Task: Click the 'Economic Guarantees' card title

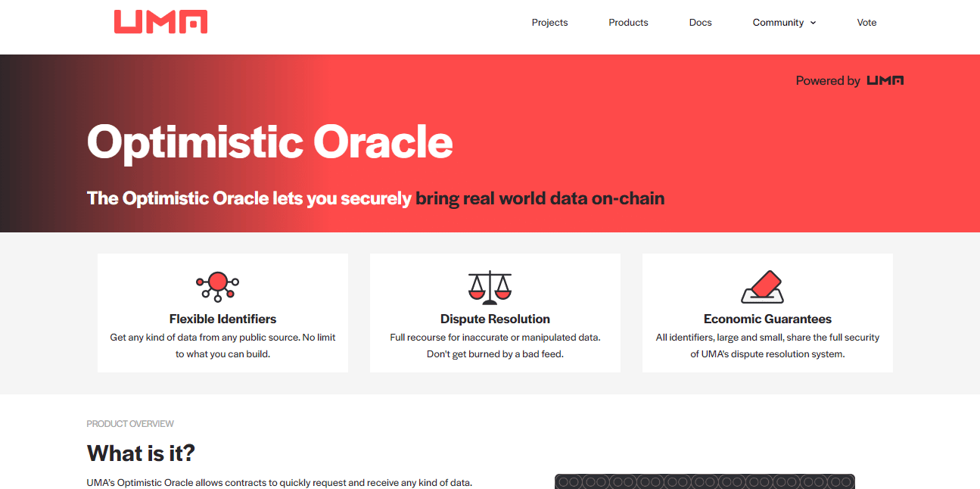Action: click(x=767, y=319)
